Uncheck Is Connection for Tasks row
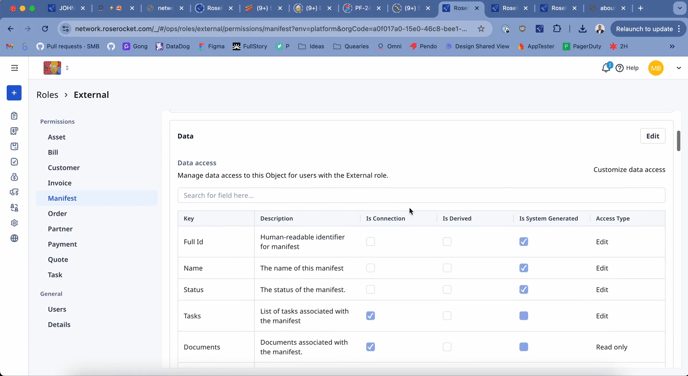 [x=370, y=316]
